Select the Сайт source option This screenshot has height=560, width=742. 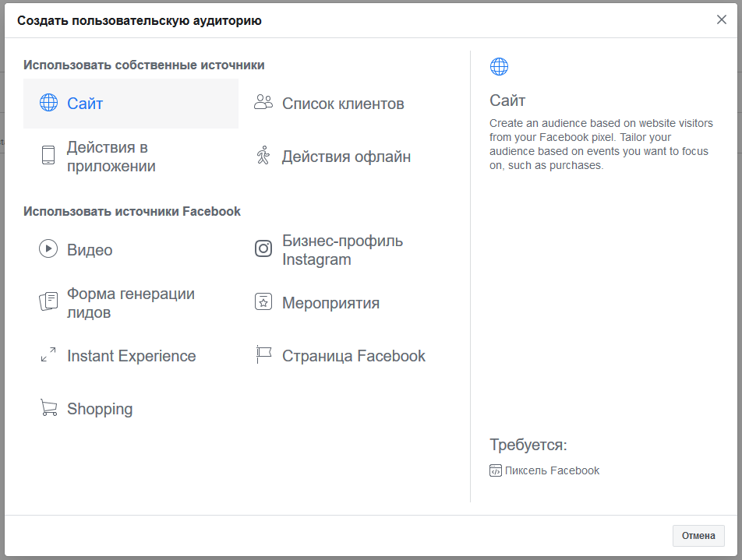point(85,104)
